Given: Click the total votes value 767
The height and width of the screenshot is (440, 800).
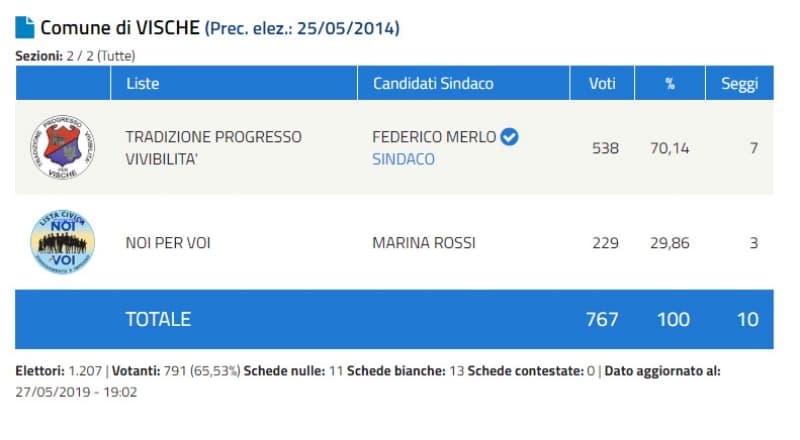Looking at the screenshot, I should (602, 319).
